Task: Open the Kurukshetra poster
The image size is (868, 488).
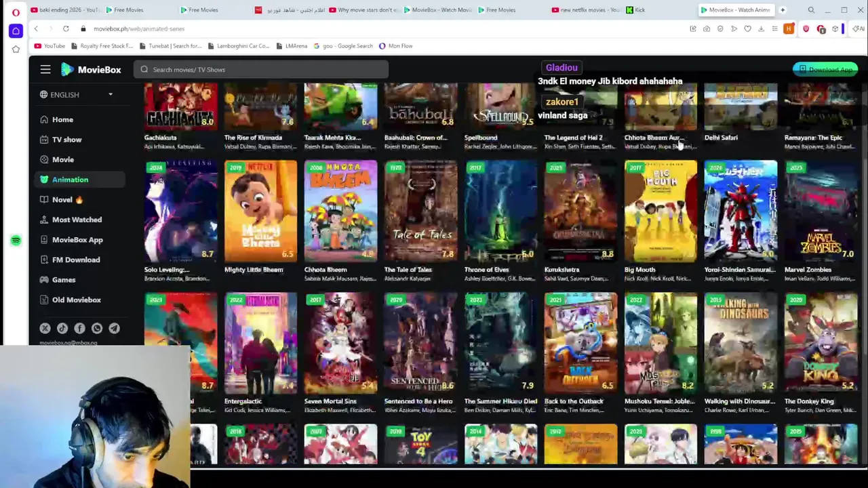Action: (x=580, y=211)
